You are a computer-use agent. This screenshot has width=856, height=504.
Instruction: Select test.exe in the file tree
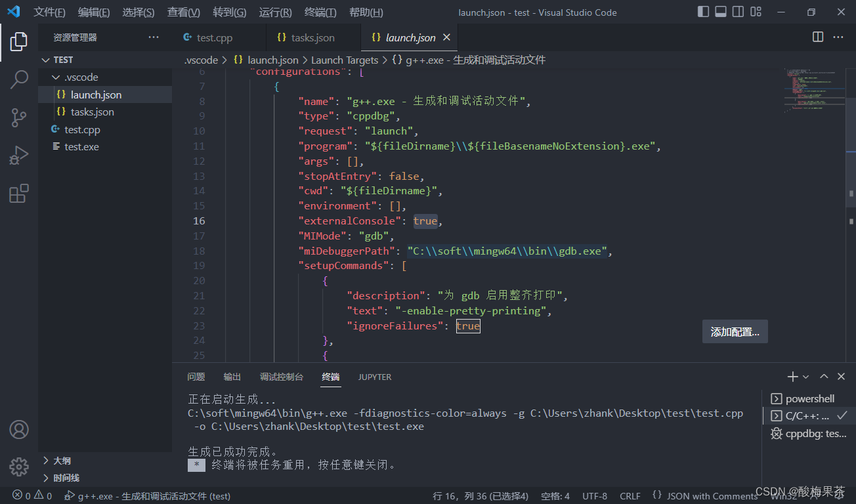tap(105, 147)
